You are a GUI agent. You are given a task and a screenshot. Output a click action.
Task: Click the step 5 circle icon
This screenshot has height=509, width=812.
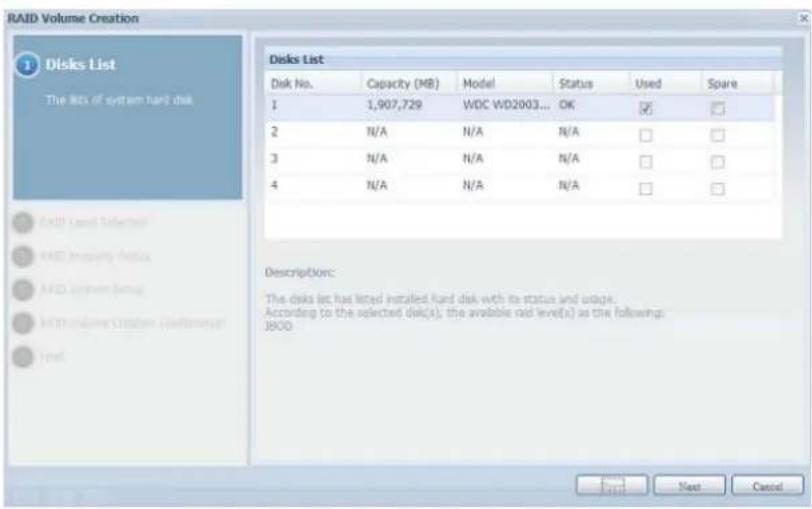click(23, 323)
